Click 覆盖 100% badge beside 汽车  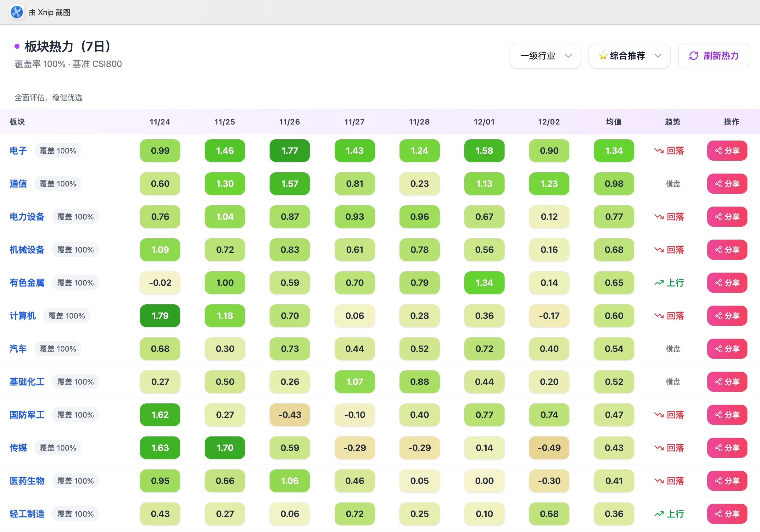click(58, 349)
